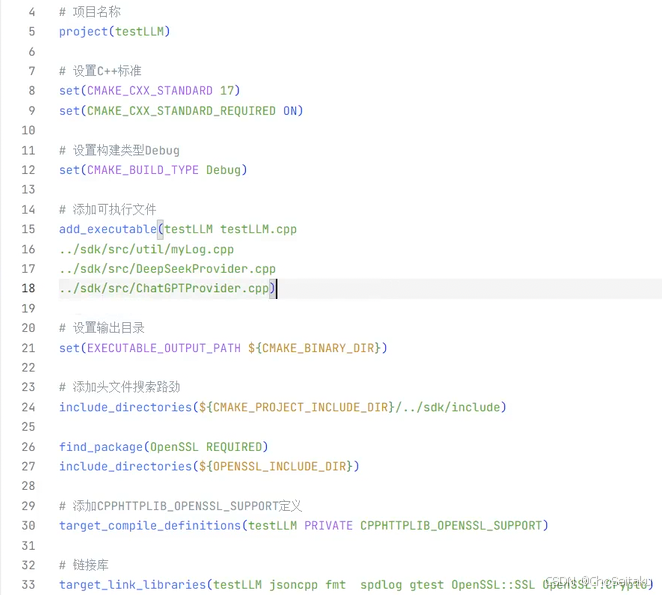Click the comment 项目名称
The image size is (662, 595).
(x=90, y=12)
